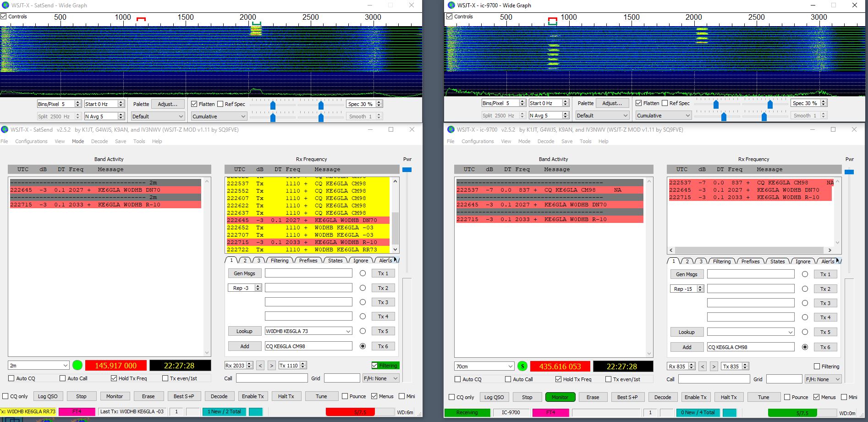Viewport: 868px width, 422px height.
Task: Click the left arrow button next to Rx 2033
Action: (x=260, y=366)
